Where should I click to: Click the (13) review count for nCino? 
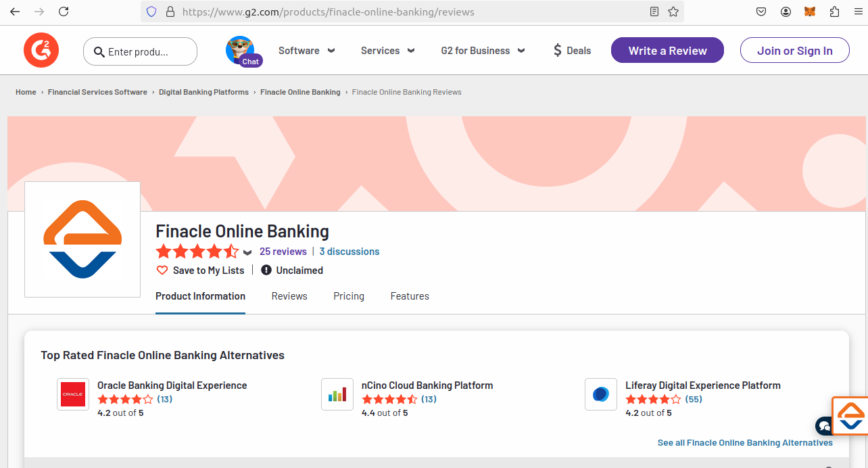[x=429, y=399]
